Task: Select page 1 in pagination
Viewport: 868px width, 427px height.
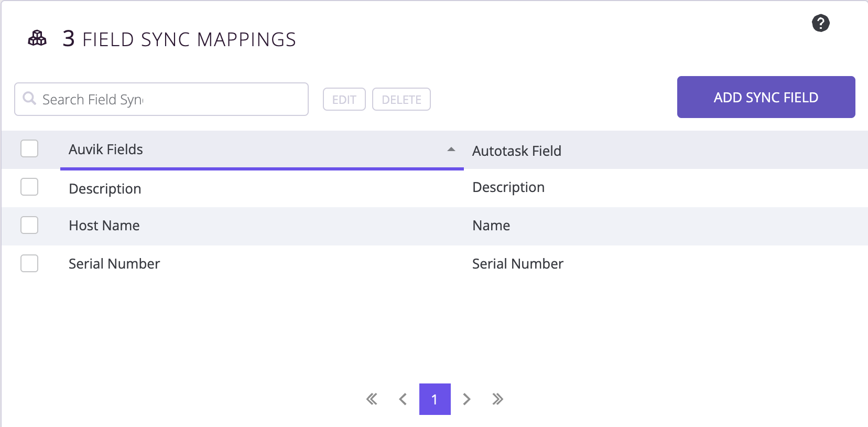Action: [435, 399]
